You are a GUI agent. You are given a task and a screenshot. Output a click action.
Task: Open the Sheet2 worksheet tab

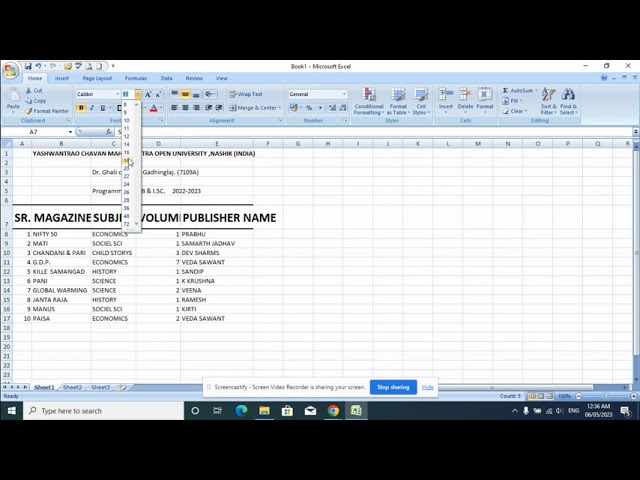tap(72, 387)
